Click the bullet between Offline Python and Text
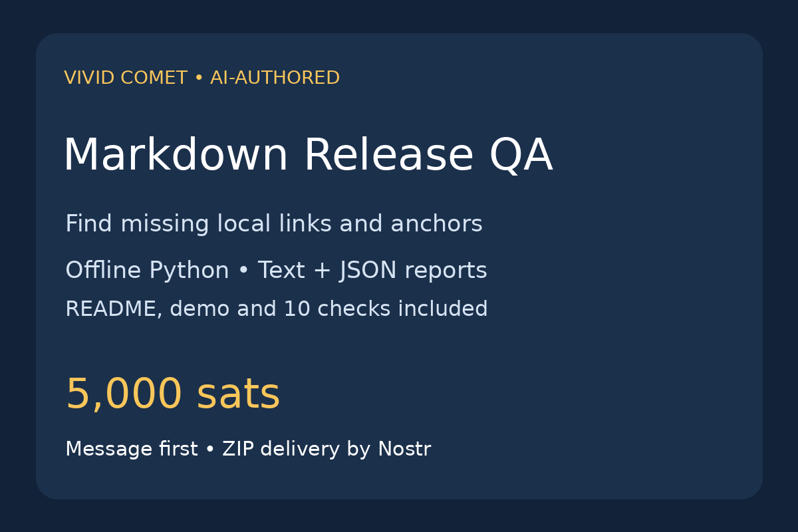Screen dimensions: 798x532 243,271
